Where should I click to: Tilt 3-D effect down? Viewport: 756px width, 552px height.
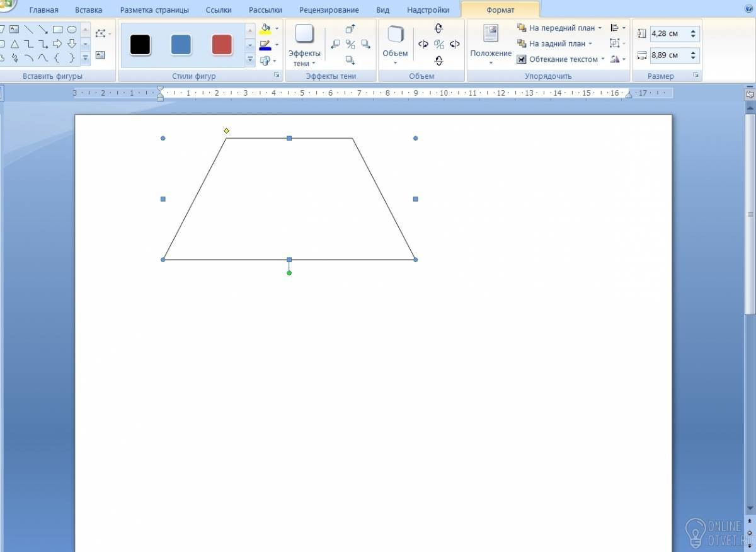pos(439,60)
